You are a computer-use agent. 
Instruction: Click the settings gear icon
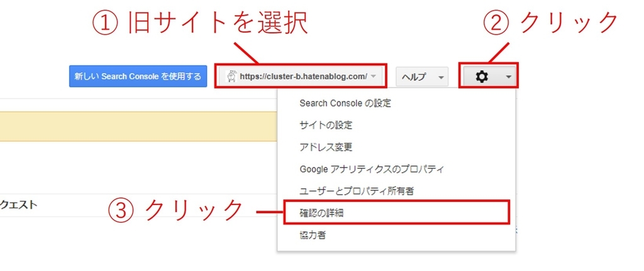[x=481, y=76]
